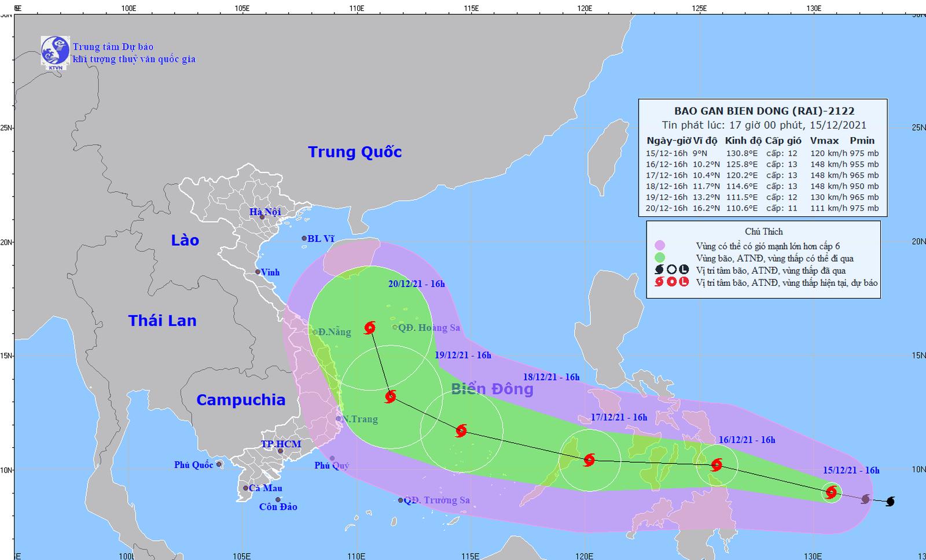Select the 16/12/21 storm position icon
The image size is (926, 560).
(716, 465)
